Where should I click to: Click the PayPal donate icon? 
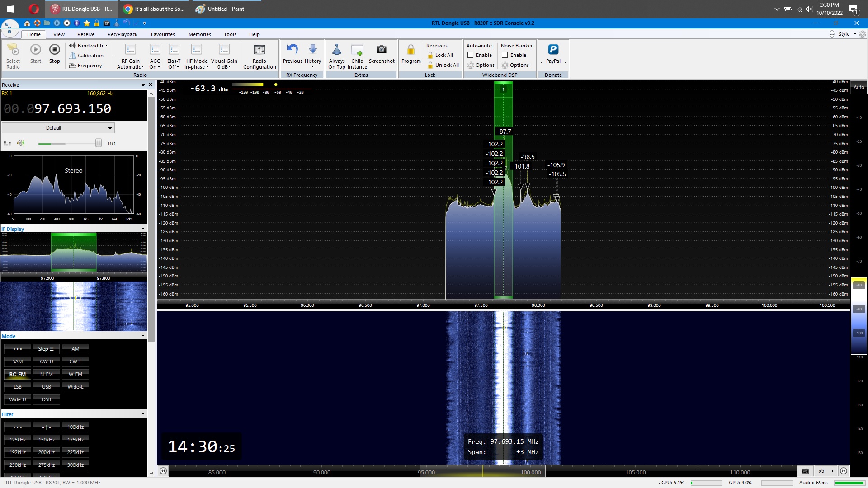click(553, 50)
